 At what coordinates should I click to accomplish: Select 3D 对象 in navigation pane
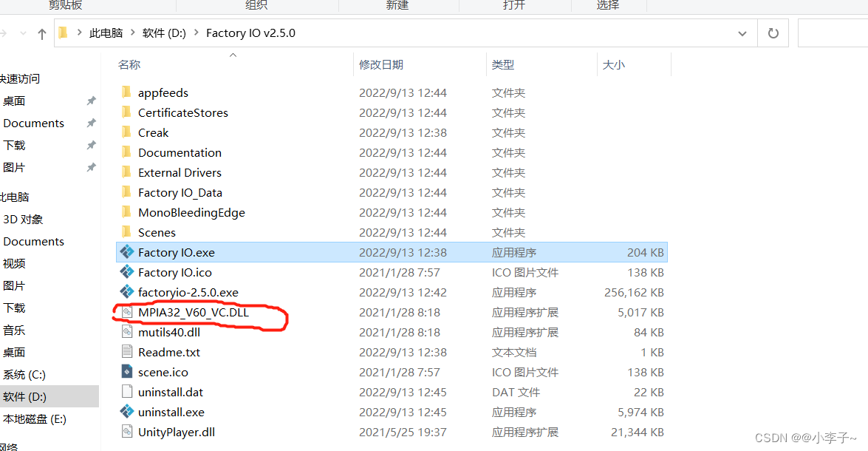23,220
